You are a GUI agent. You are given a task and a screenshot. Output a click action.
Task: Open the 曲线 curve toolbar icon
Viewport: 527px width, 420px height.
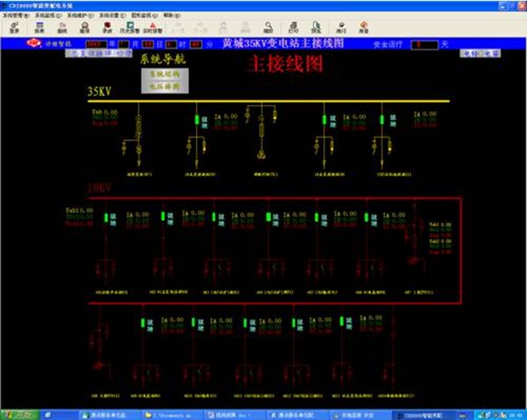(62, 27)
